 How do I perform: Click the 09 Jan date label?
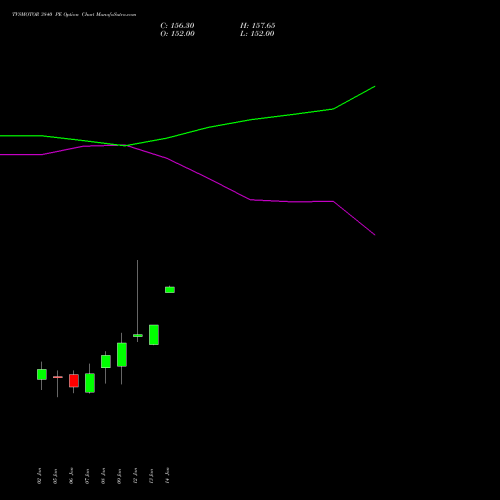coord(119,476)
